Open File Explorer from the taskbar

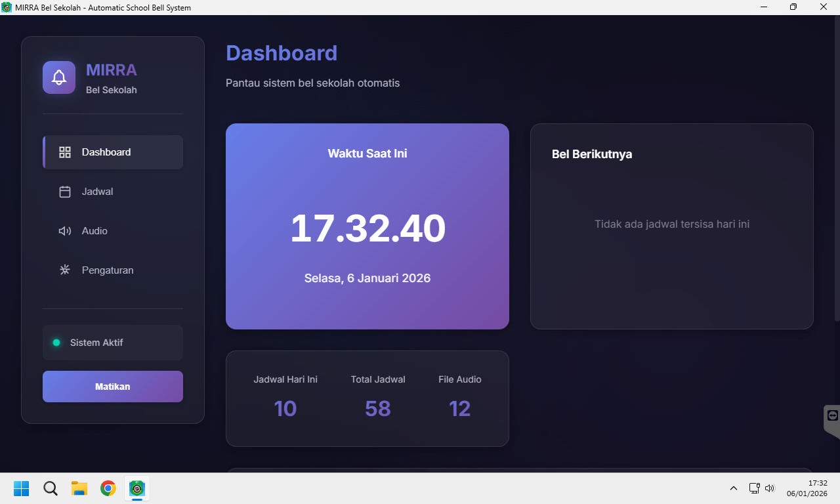[79, 488]
